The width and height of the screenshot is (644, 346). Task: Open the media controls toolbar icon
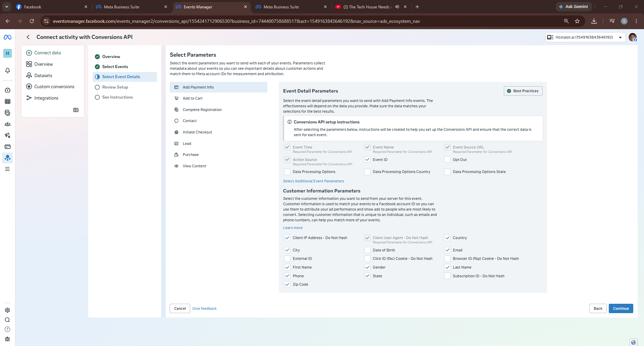tap(612, 21)
